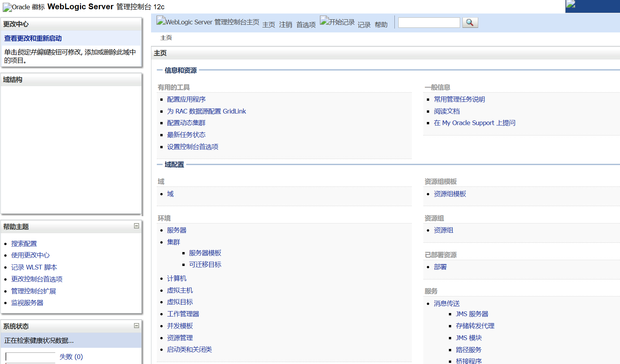This screenshot has height=364, width=620.
Task: Click 注销 to log out
Action: [285, 25]
